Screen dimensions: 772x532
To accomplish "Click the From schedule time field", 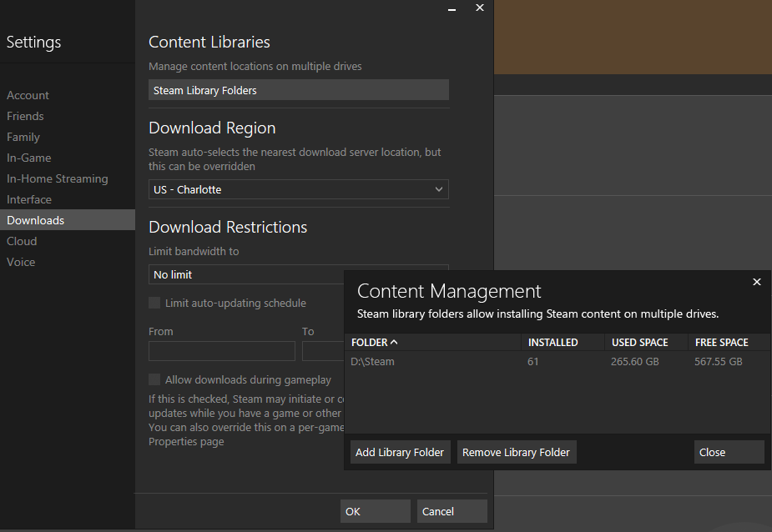I will (x=221, y=351).
